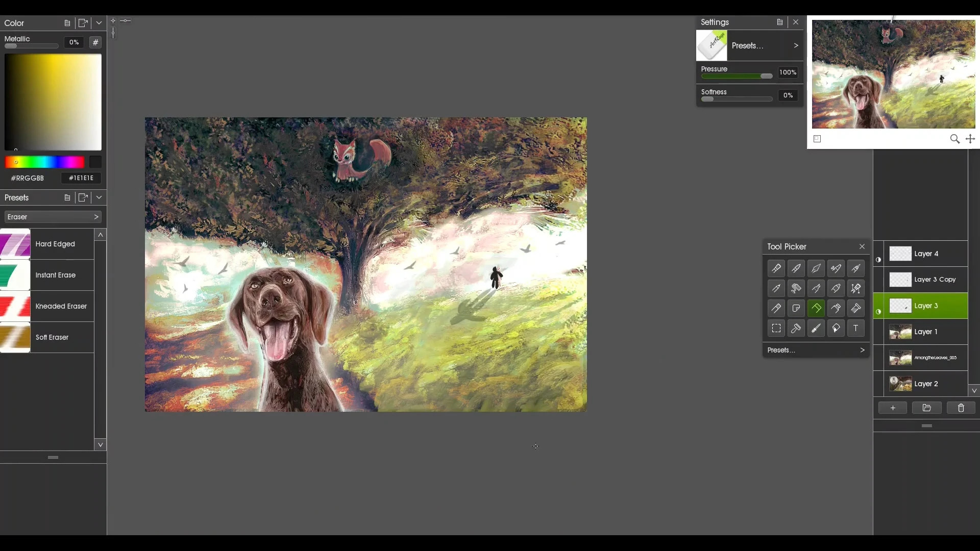Toggle visibility indicator of Layer 3
This screenshot has height=551, width=980.
point(878,311)
